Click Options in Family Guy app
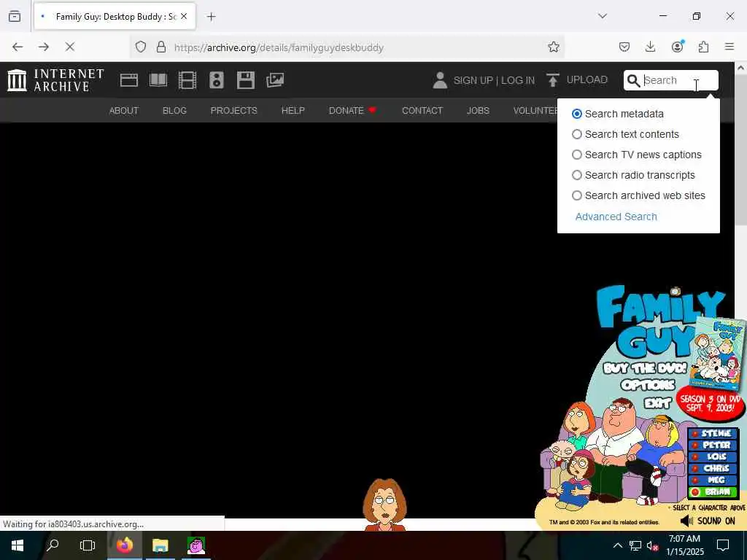This screenshot has width=747, height=560. (648, 385)
